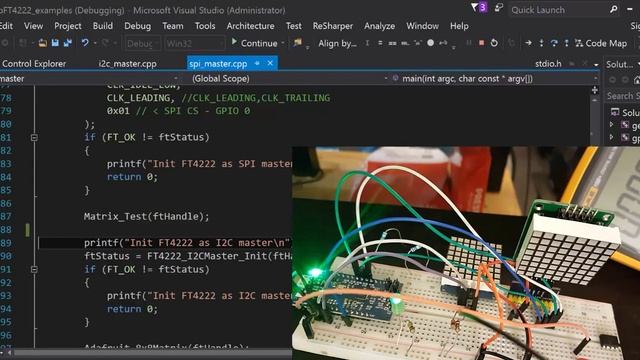Viewport: 640px width, 360px height.
Task: Pin the spi_master.cpp tab
Action: click(257, 63)
